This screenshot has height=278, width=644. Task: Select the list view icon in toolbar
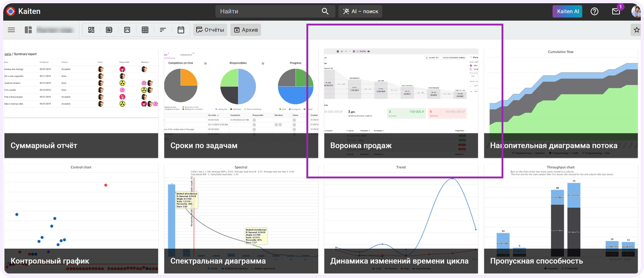coord(109,30)
